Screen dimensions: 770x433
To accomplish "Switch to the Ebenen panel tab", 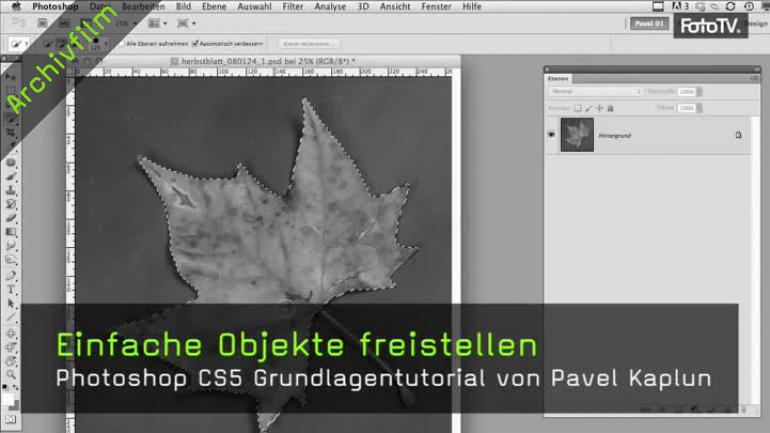I will point(558,79).
